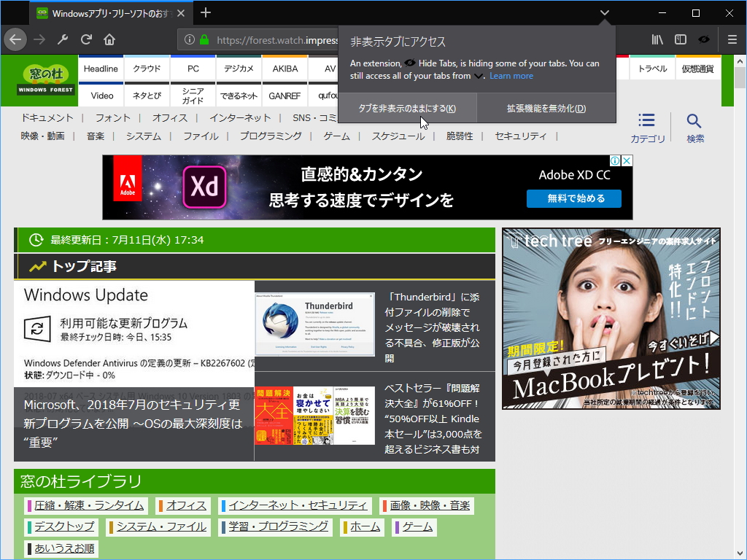Open the カテゴリ list icon
Screen dimensions: 747x560
tap(646, 122)
